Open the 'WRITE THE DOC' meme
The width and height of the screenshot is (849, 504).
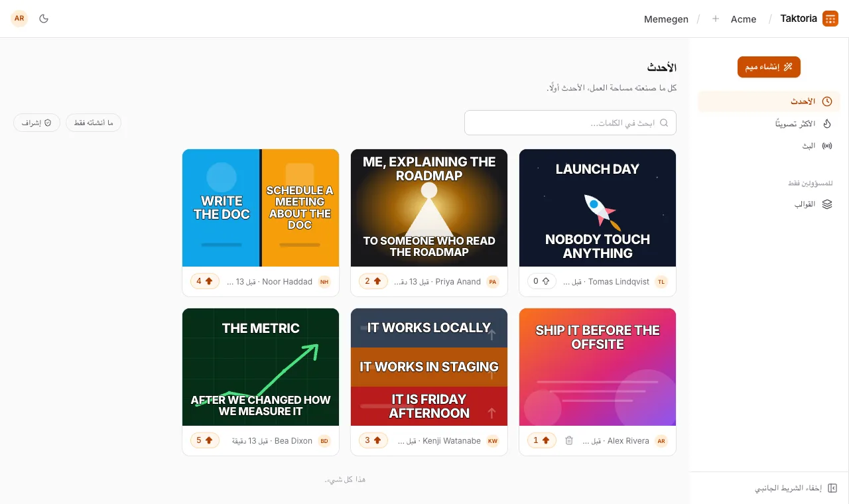point(261,208)
